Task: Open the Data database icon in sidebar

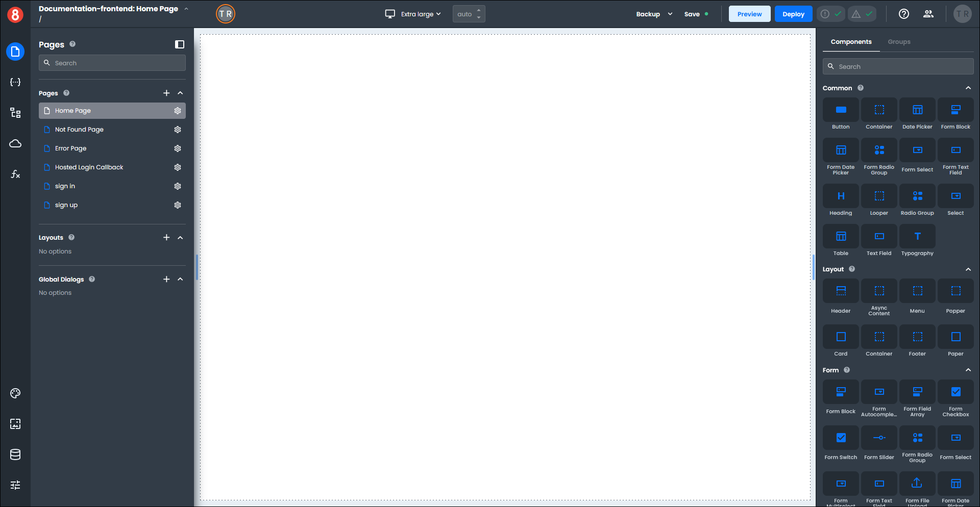Action: click(15, 454)
